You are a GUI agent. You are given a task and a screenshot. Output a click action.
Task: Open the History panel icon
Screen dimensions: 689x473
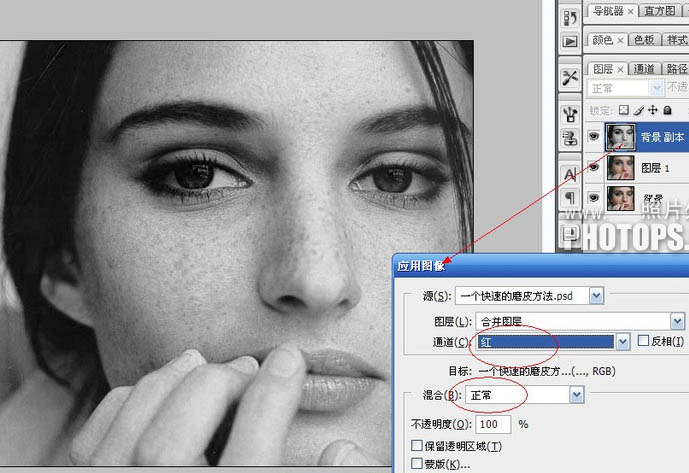pos(570,18)
